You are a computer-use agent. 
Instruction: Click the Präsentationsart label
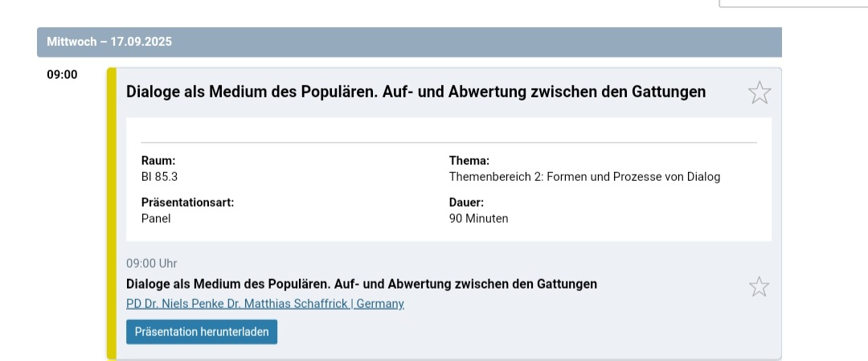[x=187, y=203]
